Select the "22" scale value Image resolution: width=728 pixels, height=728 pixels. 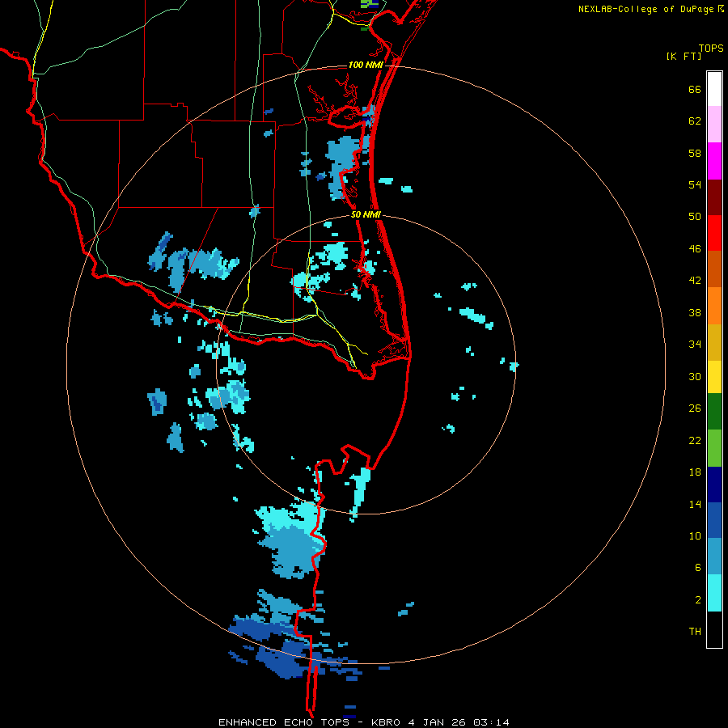pos(695,440)
